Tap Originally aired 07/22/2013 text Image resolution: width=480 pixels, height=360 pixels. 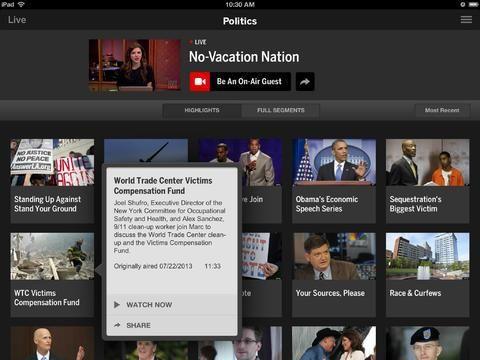point(153,266)
